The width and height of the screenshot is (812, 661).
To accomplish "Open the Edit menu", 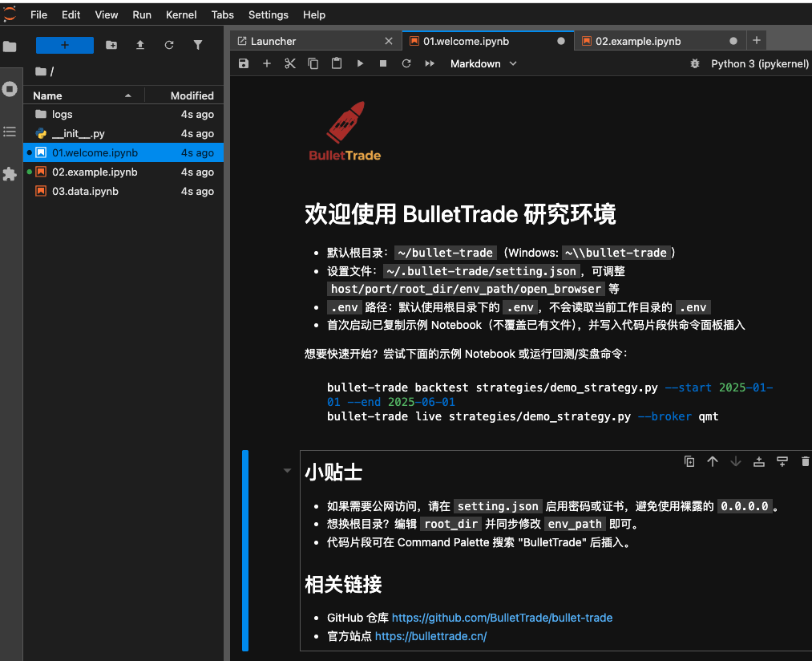I will 71,14.
